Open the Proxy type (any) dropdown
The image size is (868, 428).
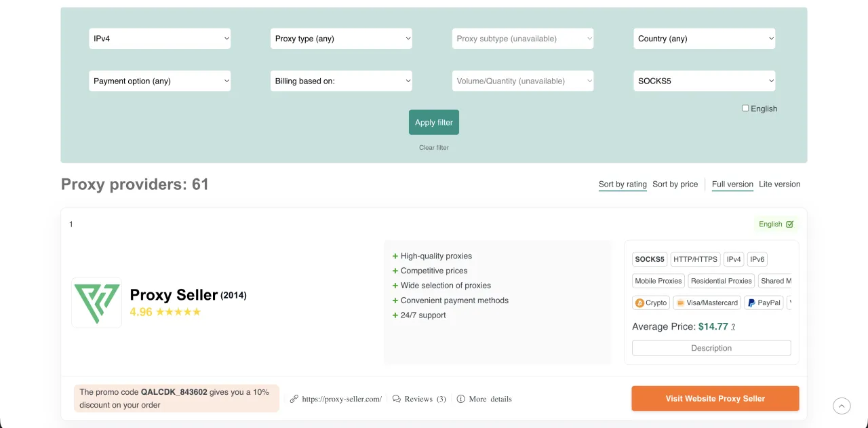tap(341, 39)
